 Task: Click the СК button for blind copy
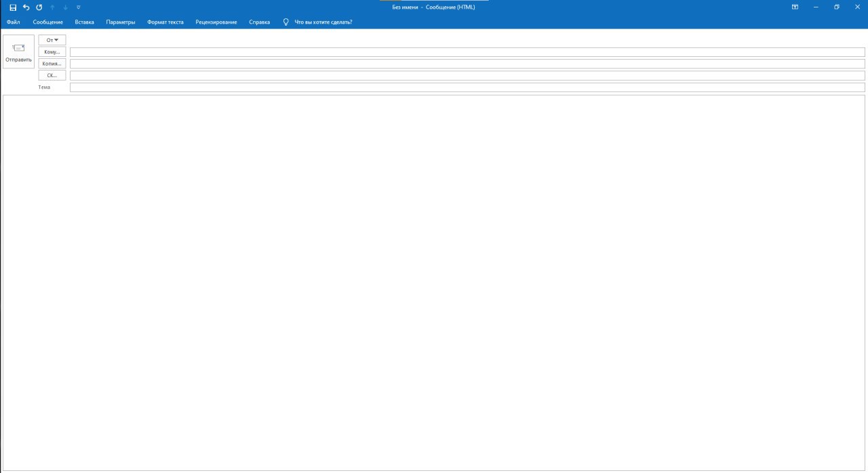pyautogui.click(x=52, y=75)
